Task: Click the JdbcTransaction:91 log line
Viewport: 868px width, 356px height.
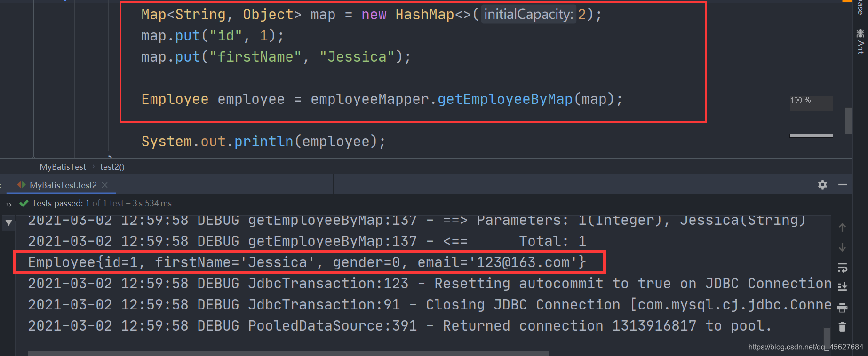Action: 429,305
